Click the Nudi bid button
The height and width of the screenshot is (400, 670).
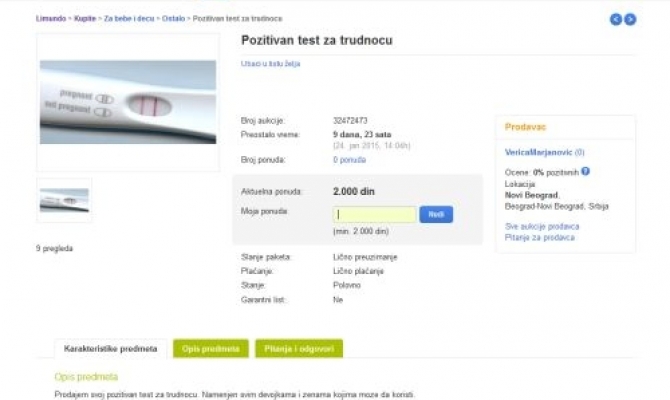[436, 214]
